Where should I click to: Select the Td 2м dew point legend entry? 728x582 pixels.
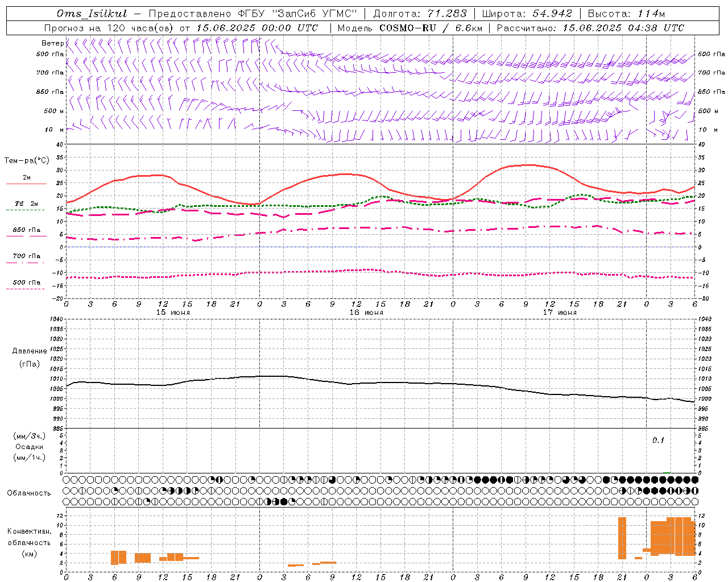coord(27,203)
